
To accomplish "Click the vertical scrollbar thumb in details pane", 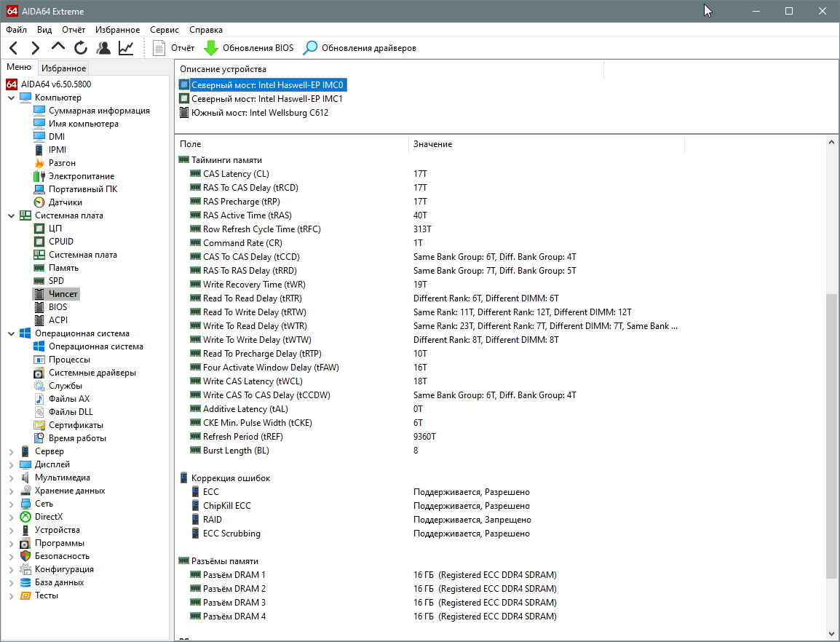I will [831, 436].
